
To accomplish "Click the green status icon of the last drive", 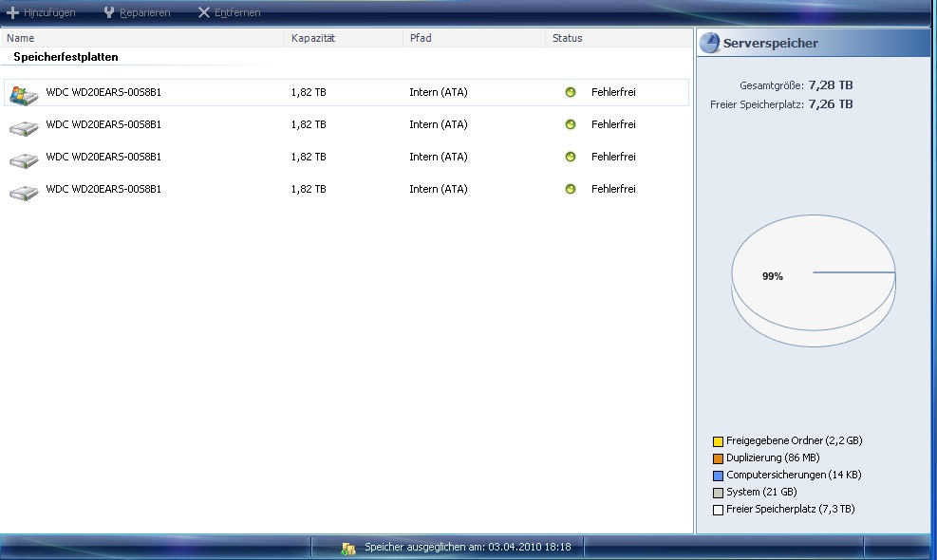I will pyautogui.click(x=571, y=189).
